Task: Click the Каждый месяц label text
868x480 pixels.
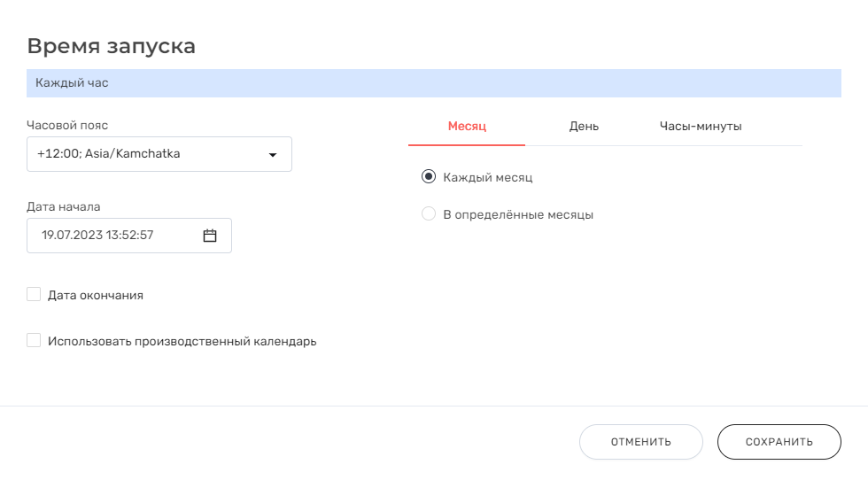Action: click(x=488, y=178)
